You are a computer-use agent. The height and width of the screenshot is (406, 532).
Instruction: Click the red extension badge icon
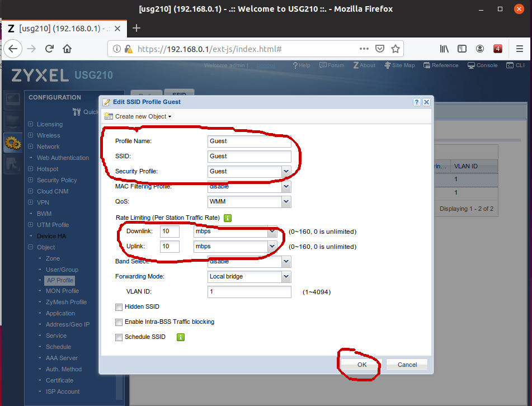[x=498, y=49]
